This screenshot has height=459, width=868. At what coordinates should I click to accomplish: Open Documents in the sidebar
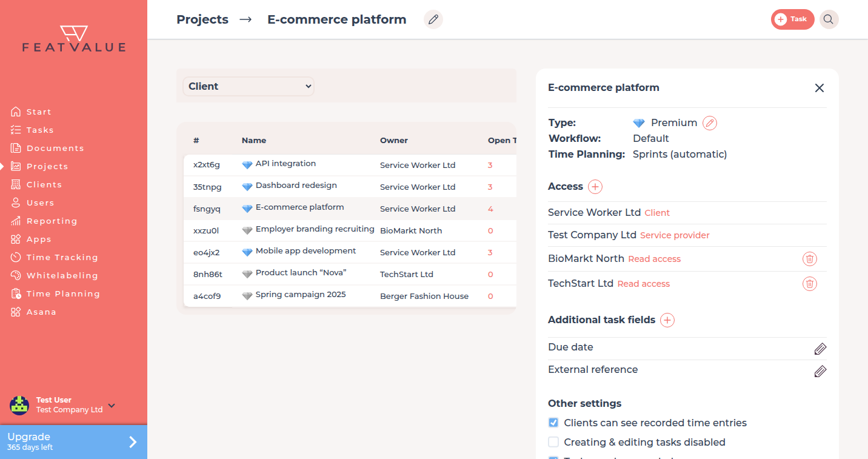point(55,148)
